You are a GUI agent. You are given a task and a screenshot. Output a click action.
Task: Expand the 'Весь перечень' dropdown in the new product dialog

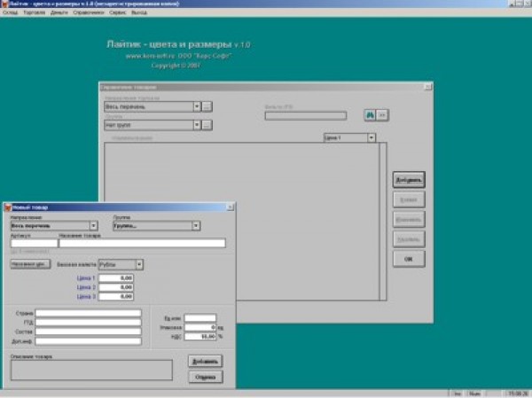[93, 225]
